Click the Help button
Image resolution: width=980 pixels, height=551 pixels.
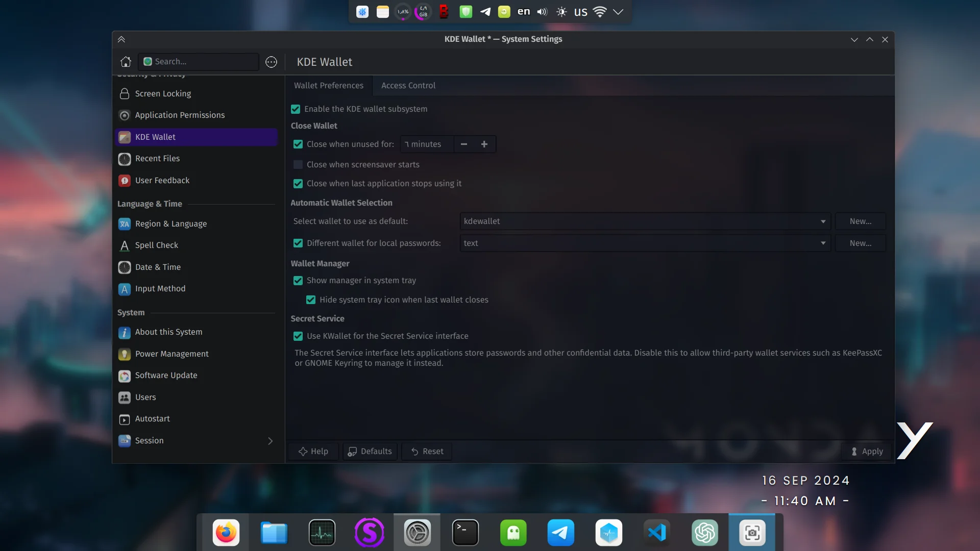coord(313,452)
